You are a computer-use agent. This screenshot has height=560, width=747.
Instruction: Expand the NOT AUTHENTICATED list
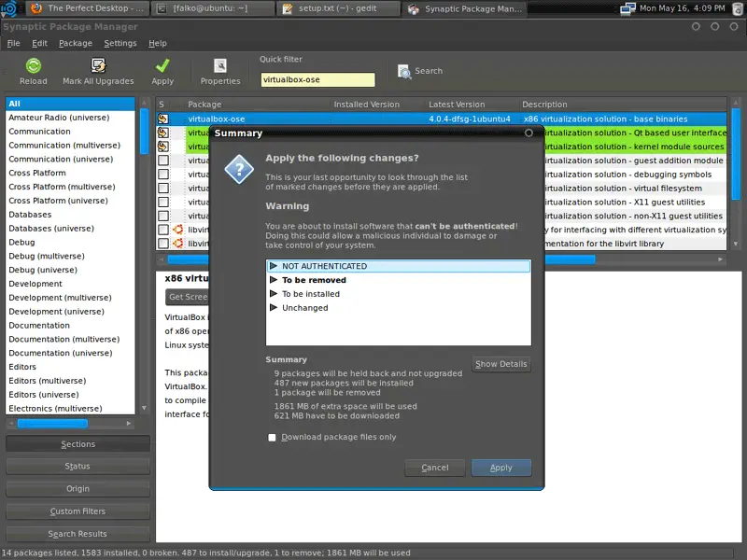coord(274,266)
